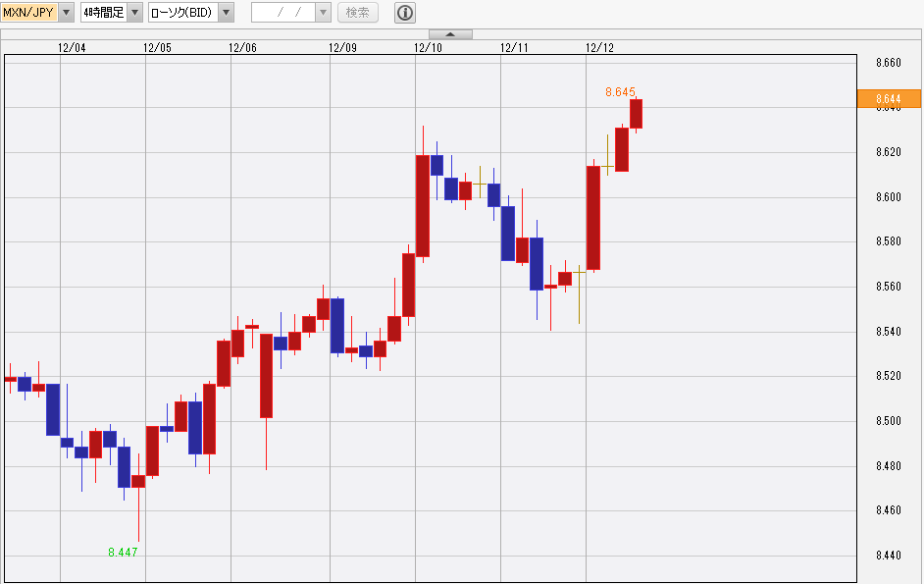Click the 8.440 price axis label
The image size is (924, 584).
click(888, 556)
